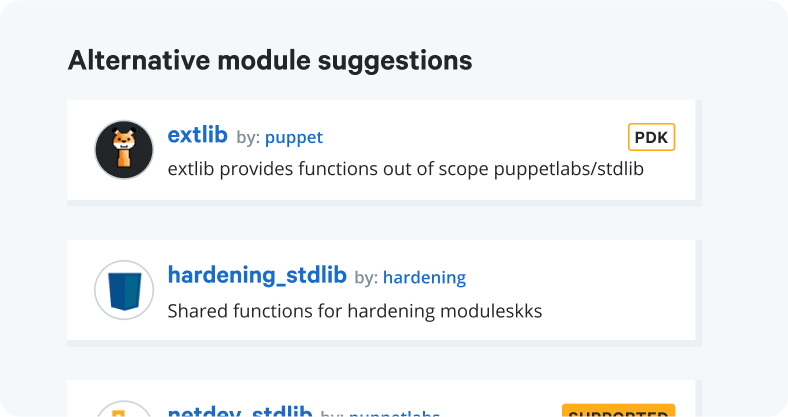
Task: Click the PDK badge on extlib
Action: click(x=652, y=137)
